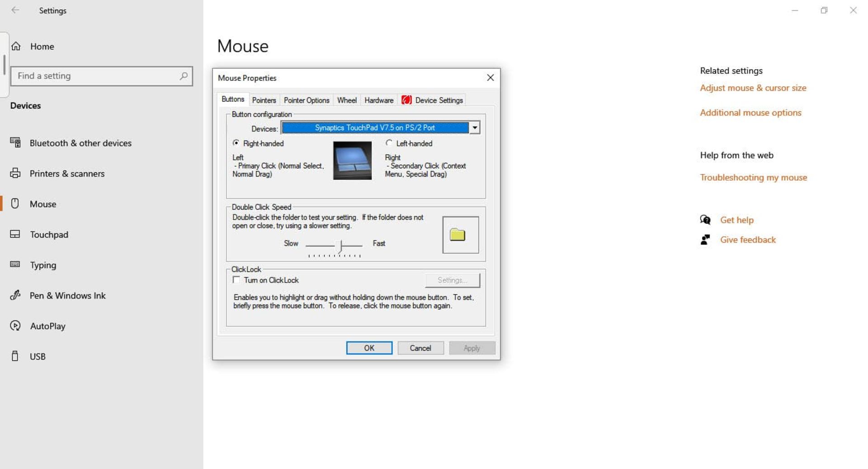
Task: Click the USB icon in sidebar
Action: pos(15,356)
